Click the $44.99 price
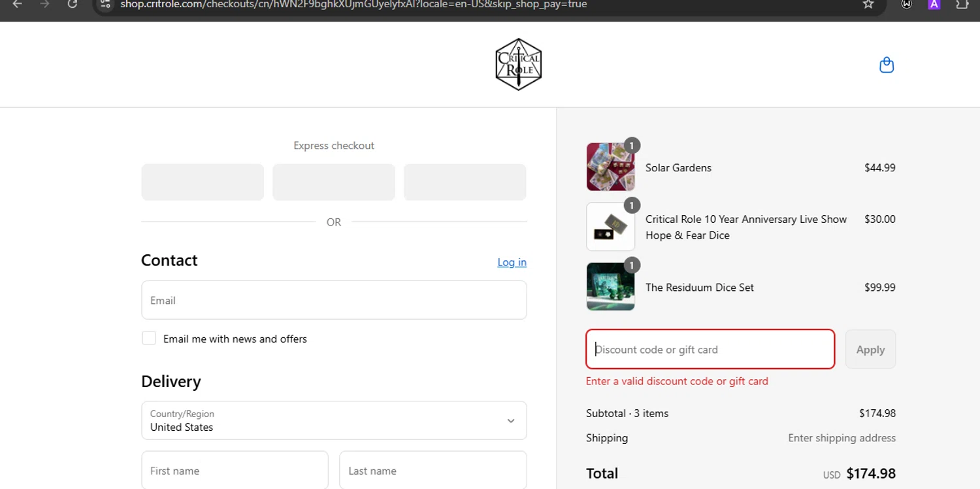 [879, 168]
